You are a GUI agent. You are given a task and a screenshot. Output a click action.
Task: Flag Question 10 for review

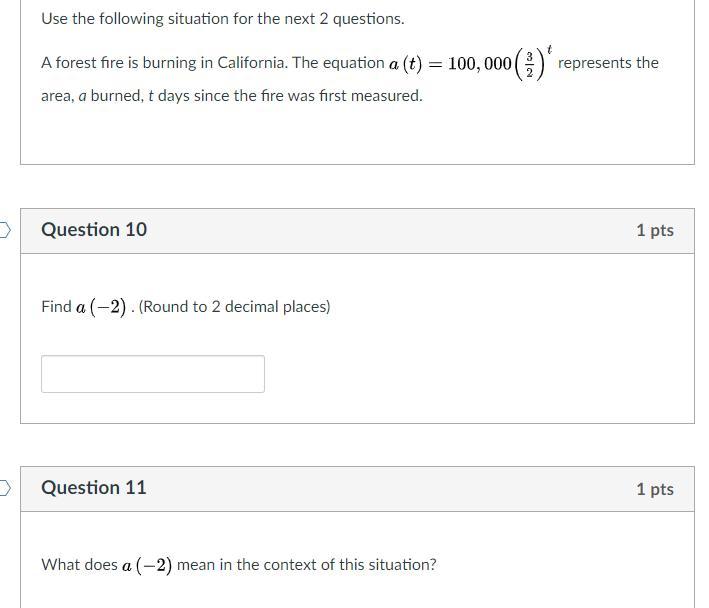pos(5,231)
